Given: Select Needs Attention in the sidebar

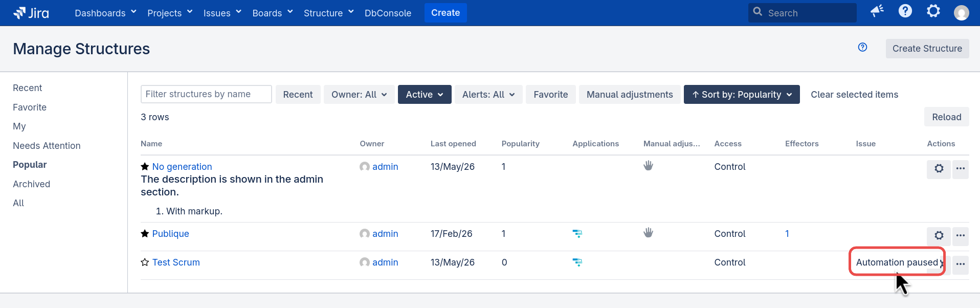Looking at the screenshot, I should tap(47, 146).
